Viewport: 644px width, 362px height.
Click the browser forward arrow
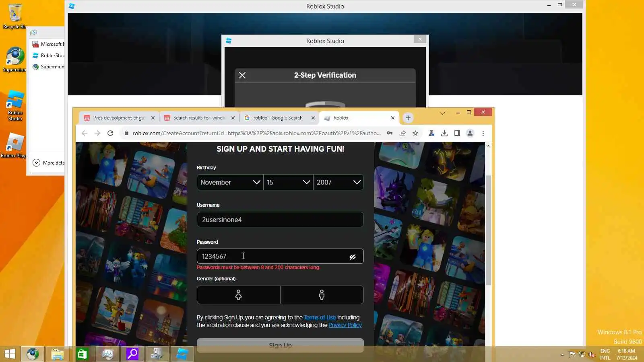[97, 133]
